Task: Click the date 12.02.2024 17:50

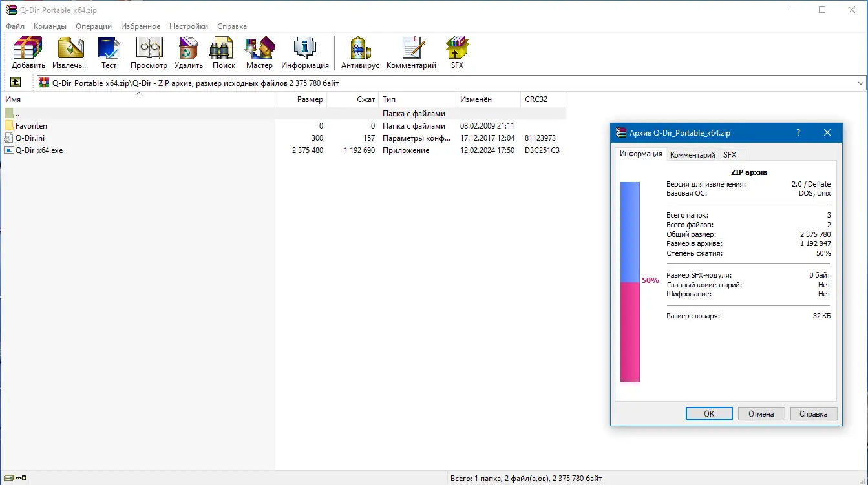Action: 487,150
